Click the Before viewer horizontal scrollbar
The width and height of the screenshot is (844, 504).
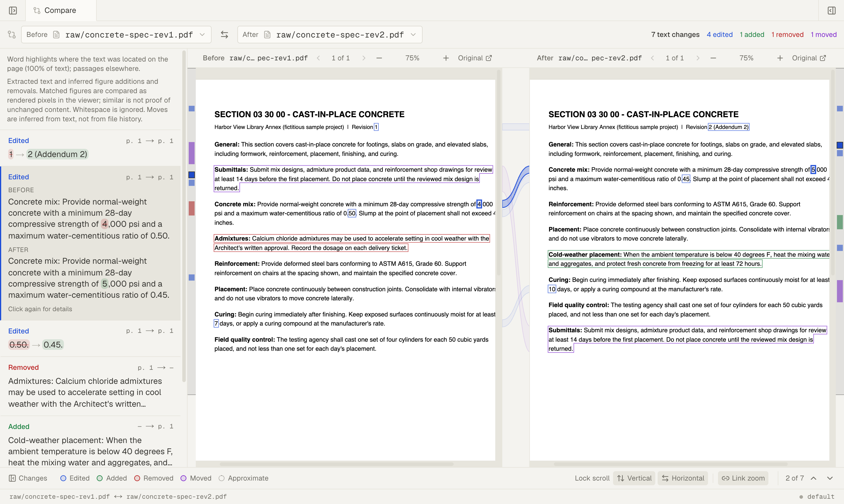click(x=336, y=464)
